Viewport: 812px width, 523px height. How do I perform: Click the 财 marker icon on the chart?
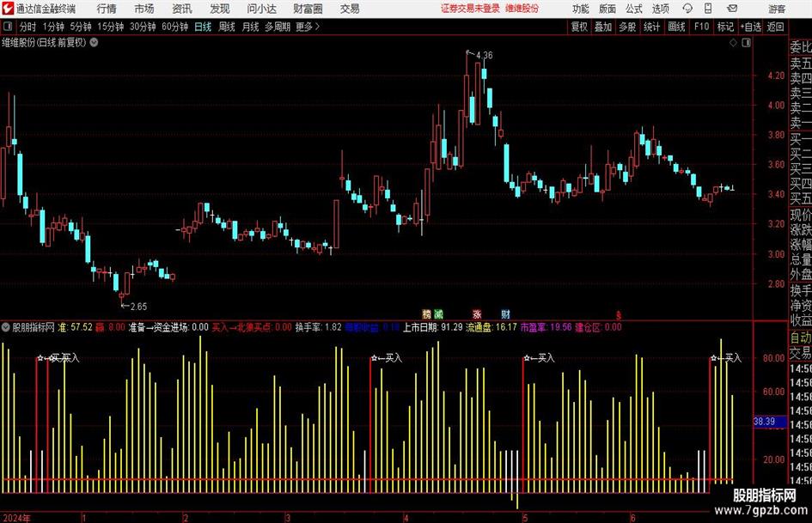coord(506,313)
